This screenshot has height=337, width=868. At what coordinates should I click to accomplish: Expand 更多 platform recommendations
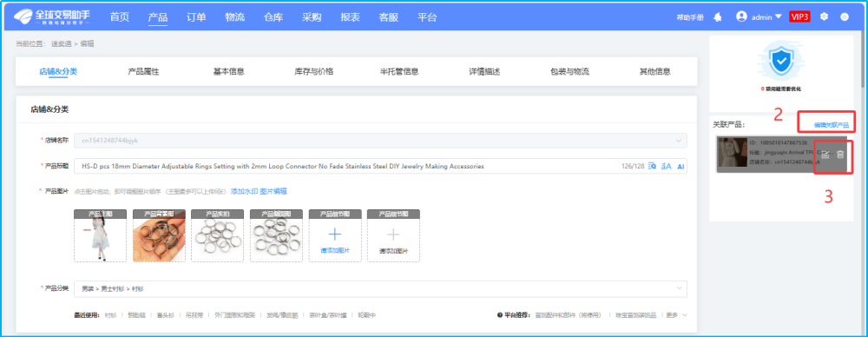[676, 315]
